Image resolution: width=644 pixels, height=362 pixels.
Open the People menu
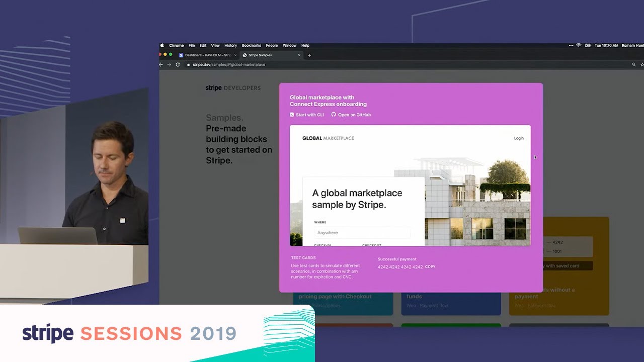[272, 45]
